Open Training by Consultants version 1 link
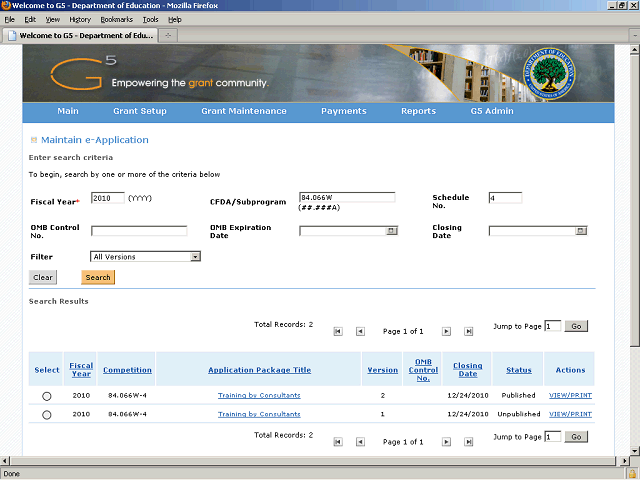Viewport: 640px width, 480px height. click(259, 414)
